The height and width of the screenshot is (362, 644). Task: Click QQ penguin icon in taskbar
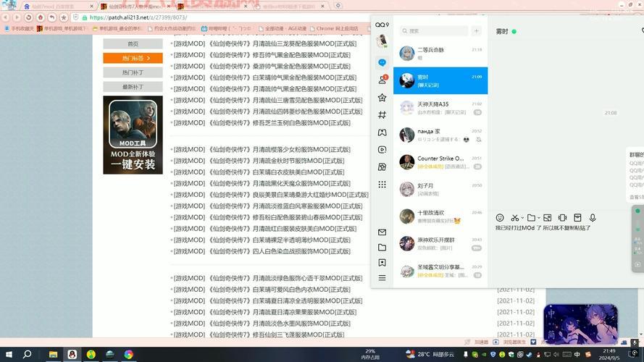tap(72, 354)
